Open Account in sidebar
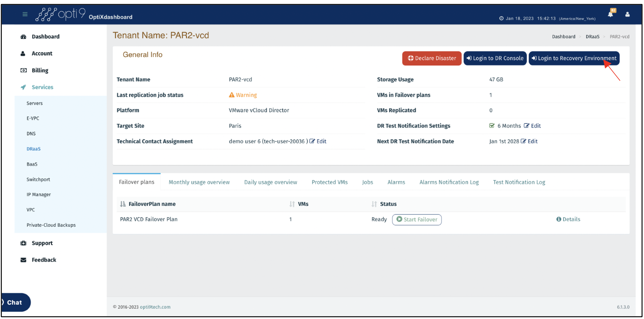Screen dimensions: 644x319 (42, 54)
